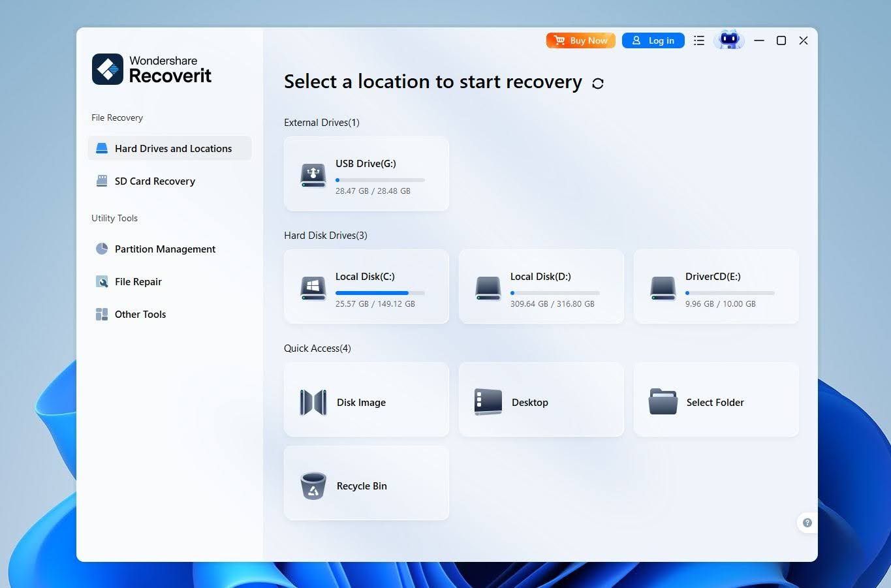Click the 309.64 GB / 316.80 GB text
This screenshot has height=588, width=891.
(552, 304)
